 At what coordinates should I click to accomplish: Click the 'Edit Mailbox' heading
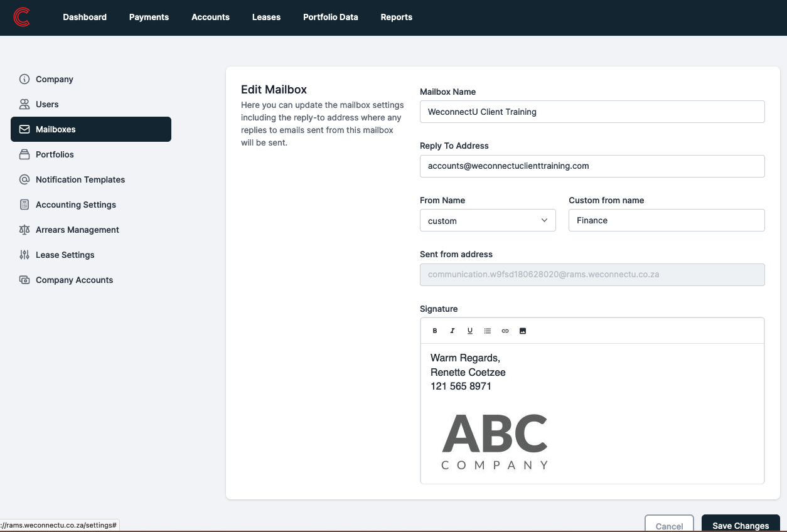[274, 90]
